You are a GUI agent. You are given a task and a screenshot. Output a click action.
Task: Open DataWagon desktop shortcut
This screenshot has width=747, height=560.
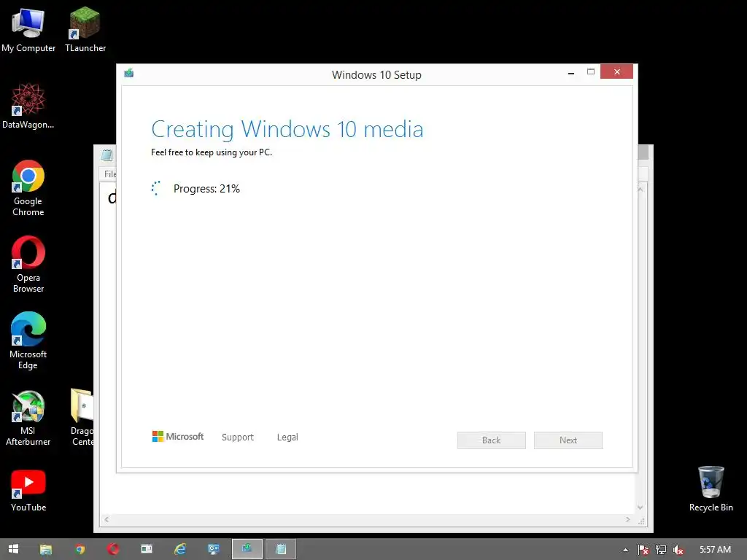(x=28, y=106)
